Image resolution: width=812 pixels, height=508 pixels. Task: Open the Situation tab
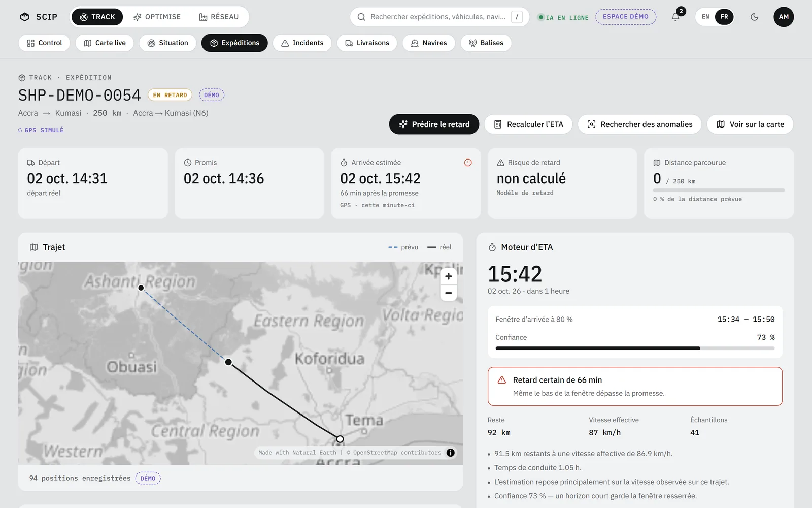(x=168, y=43)
